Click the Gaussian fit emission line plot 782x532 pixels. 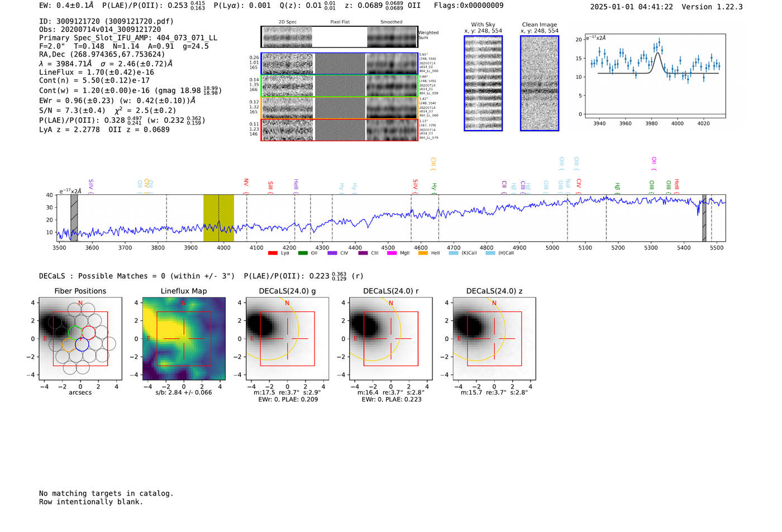point(655,76)
